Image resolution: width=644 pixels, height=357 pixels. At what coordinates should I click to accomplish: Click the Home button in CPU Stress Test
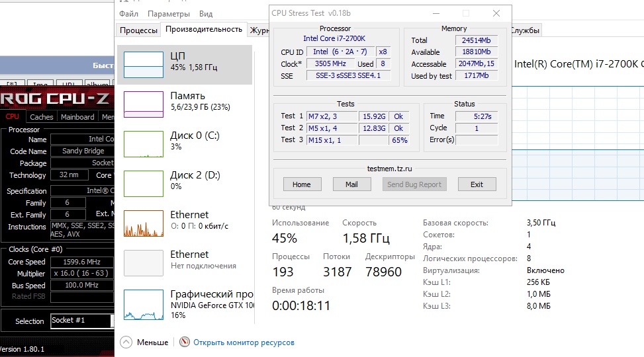coord(302,184)
